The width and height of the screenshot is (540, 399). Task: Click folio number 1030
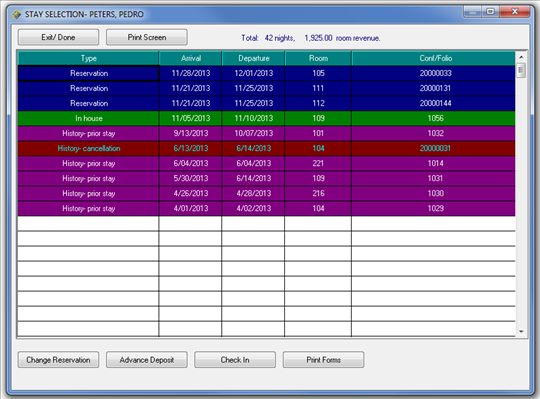(x=434, y=193)
